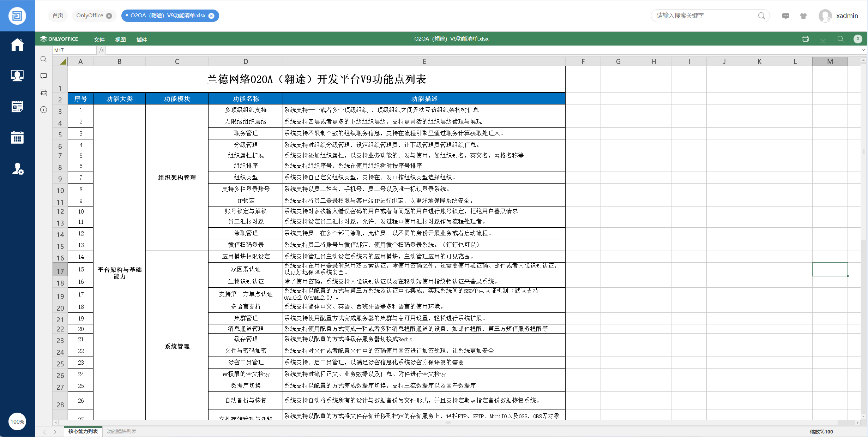Click the find magnifier in left panel

point(43,59)
